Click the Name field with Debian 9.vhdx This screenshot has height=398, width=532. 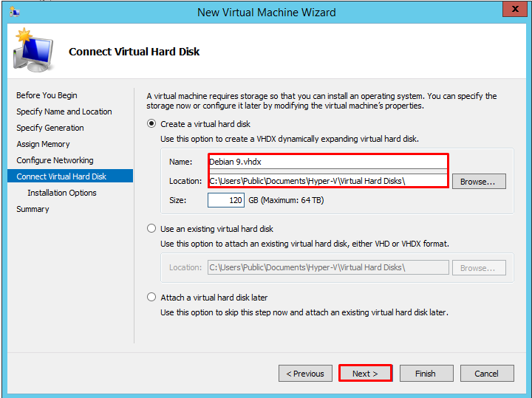(x=328, y=162)
